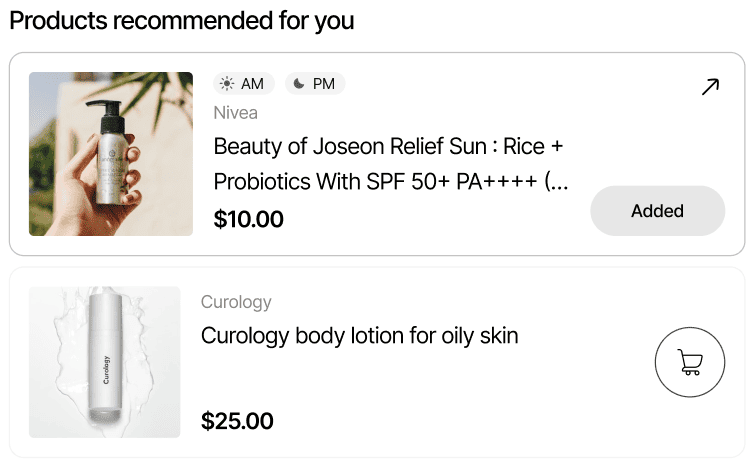Expand the truncated sunscreen title ellipsis
Screen dimensions: 756x464
[559, 183]
